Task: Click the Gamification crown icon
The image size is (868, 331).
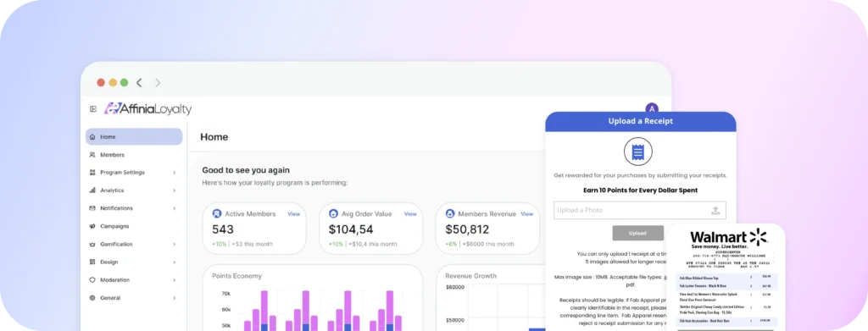Action: pos(92,245)
